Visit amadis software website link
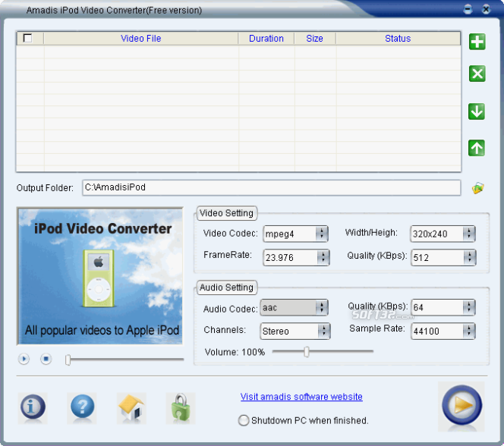The height and width of the screenshot is (446, 504). [301, 397]
